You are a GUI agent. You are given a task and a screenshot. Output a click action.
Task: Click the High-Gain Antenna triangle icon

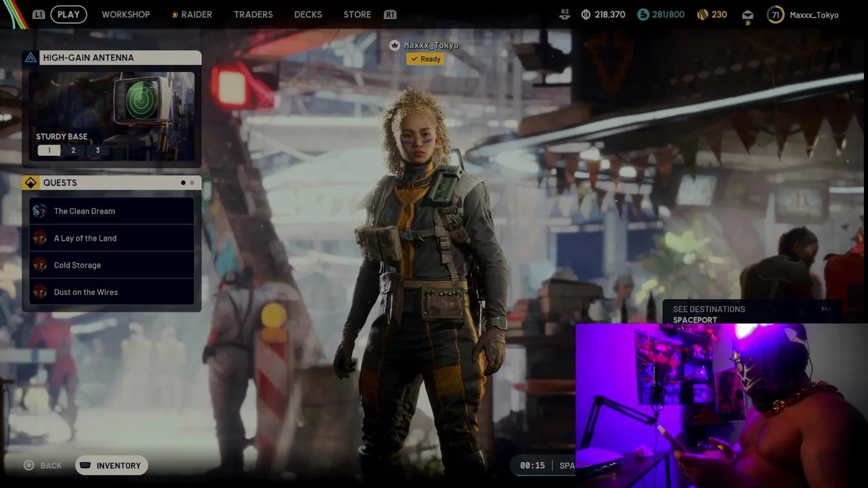coord(31,58)
